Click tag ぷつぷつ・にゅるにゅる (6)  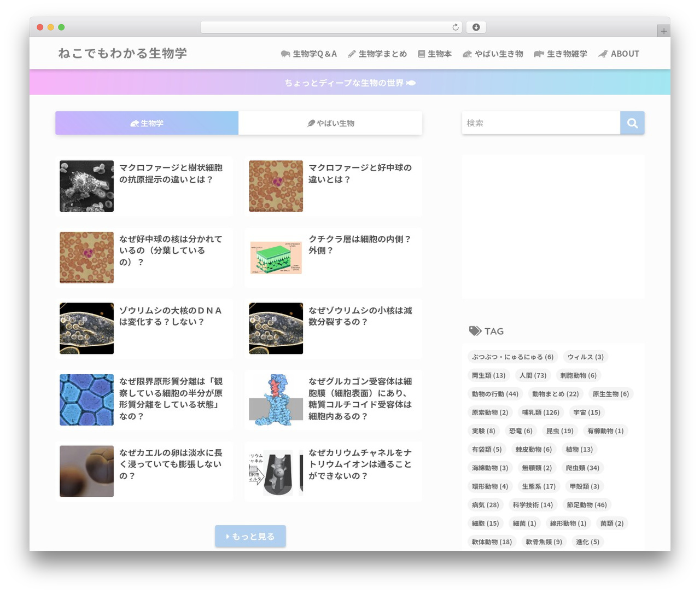click(512, 357)
